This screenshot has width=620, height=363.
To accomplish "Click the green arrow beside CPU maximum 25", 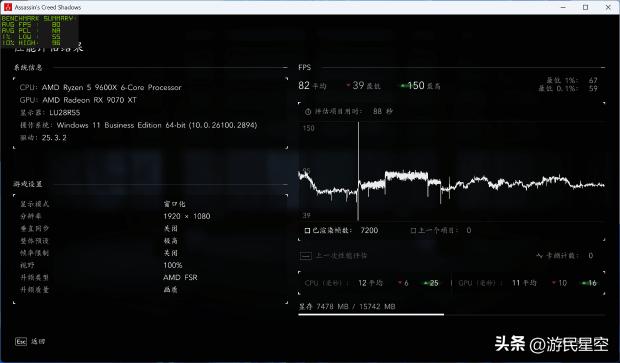I will pos(426,283).
